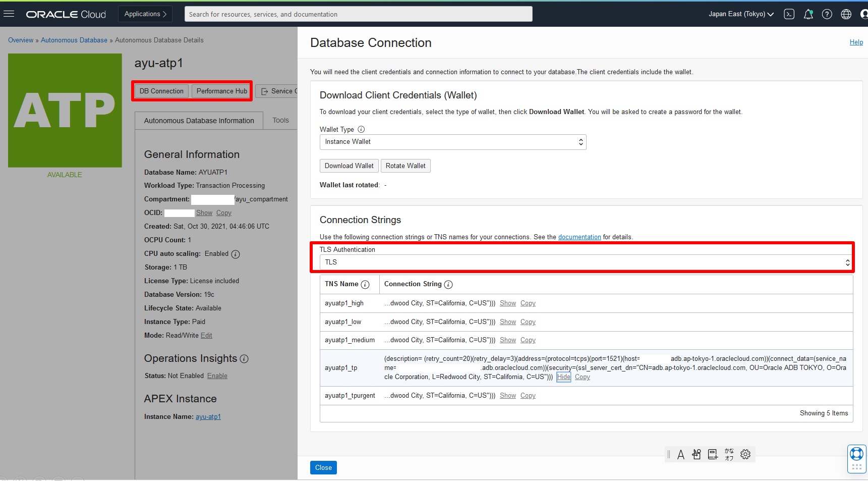This screenshot has width=868, height=481.
Task: Open the Wallet Type dropdown
Action: tap(453, 142)
